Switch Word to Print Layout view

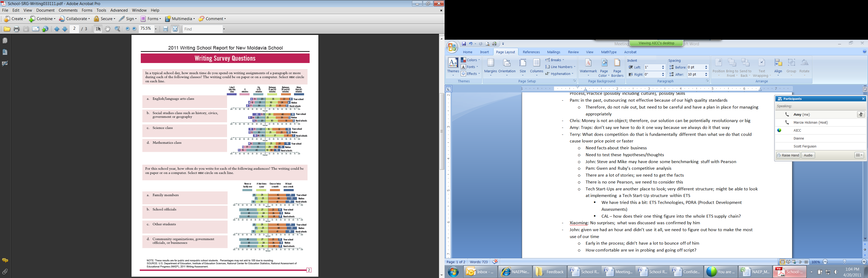click(x=783, y=262)
